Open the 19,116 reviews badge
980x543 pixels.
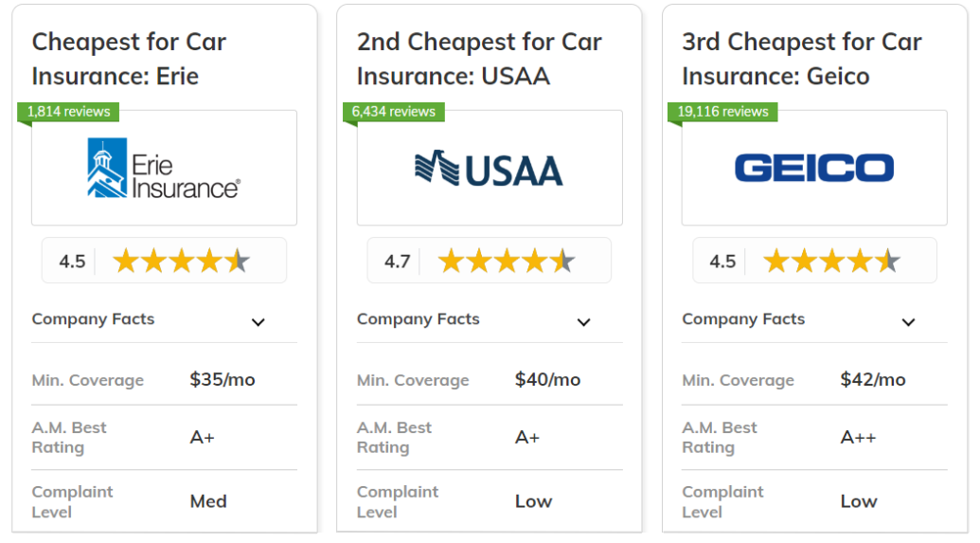pos(722,112)
